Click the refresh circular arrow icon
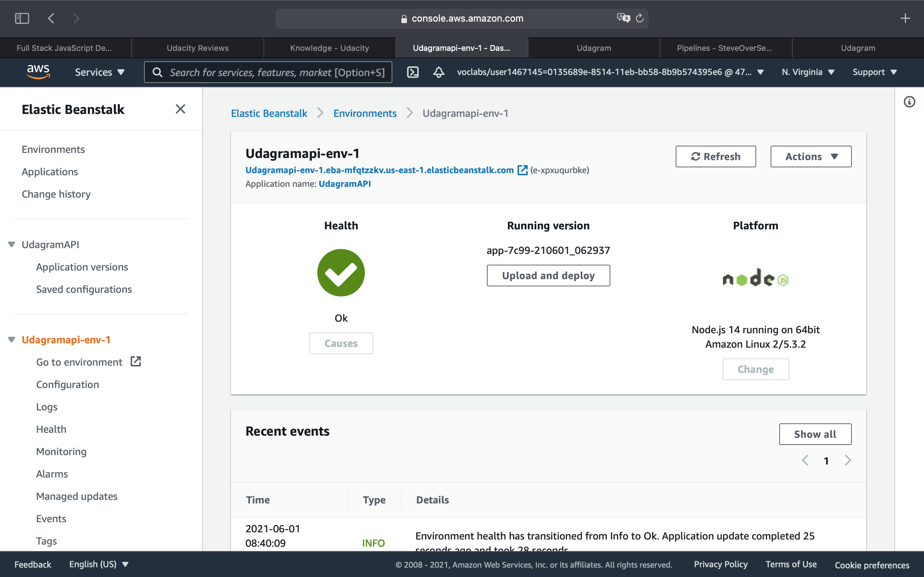This screenshot has width=924, height=577. [x=695, y=156]
